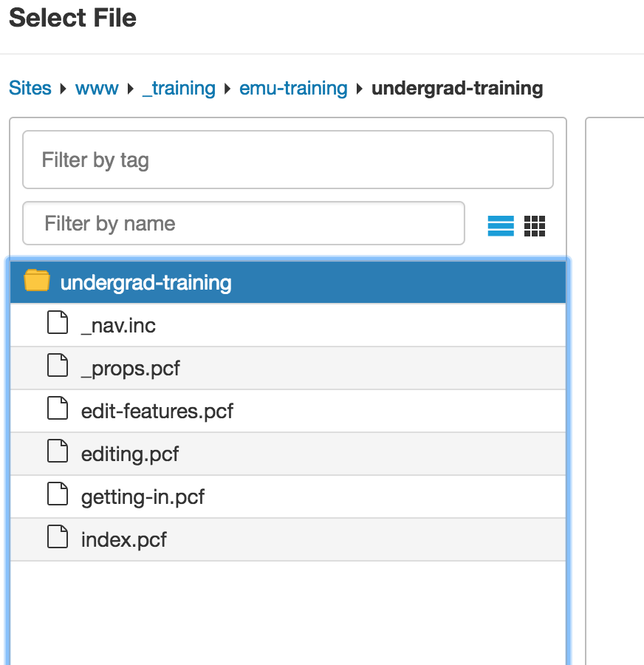
Task: Go to emu-training in the breadcrumb trail
Action: [293, 87]
